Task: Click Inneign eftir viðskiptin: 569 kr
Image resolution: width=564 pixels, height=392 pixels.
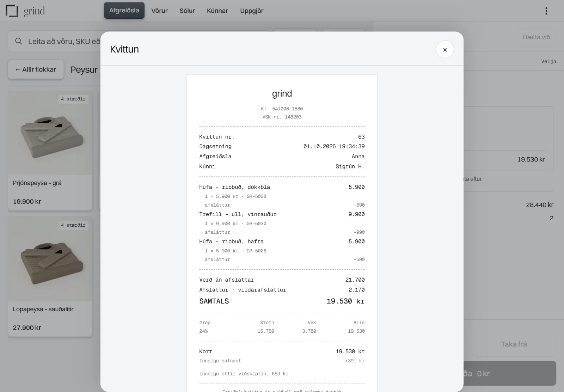Action: 244,374
